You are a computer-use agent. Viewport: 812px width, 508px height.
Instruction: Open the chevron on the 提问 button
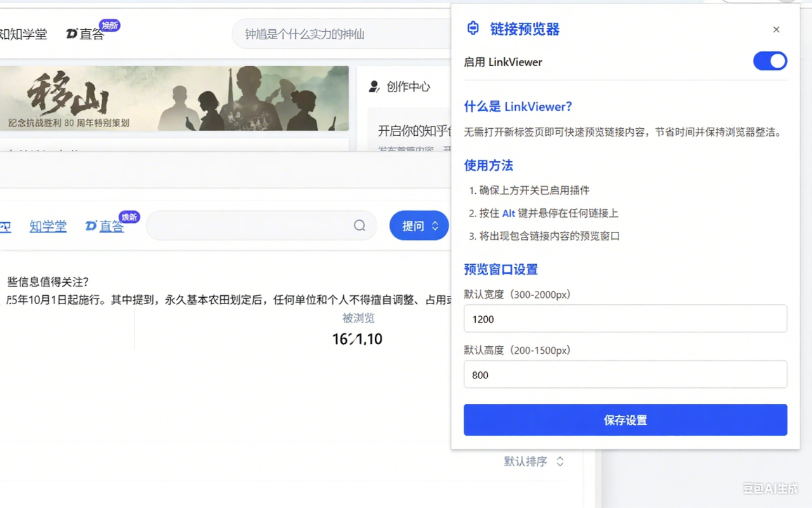click(435, 226)
